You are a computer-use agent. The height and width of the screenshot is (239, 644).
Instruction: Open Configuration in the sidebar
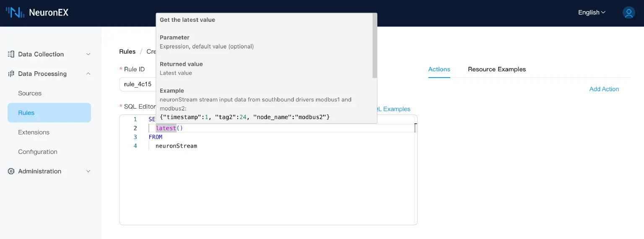[x=38, y=152]
